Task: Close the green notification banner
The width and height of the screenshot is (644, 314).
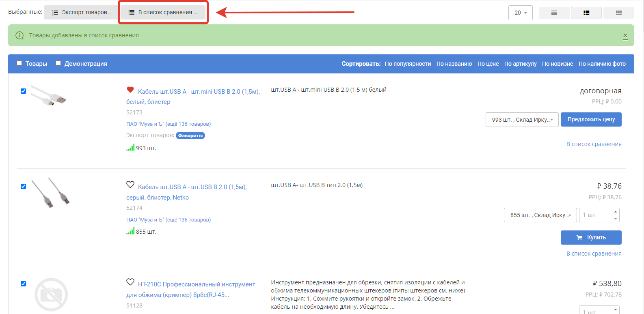Action: click(x=625, y=36)
